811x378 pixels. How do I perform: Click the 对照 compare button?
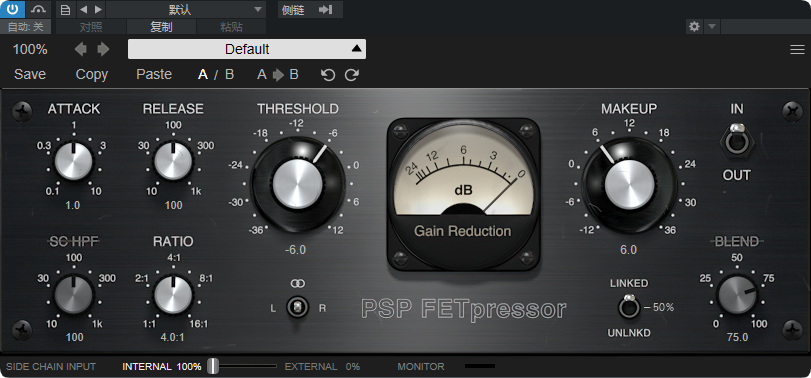coord(91,27)
